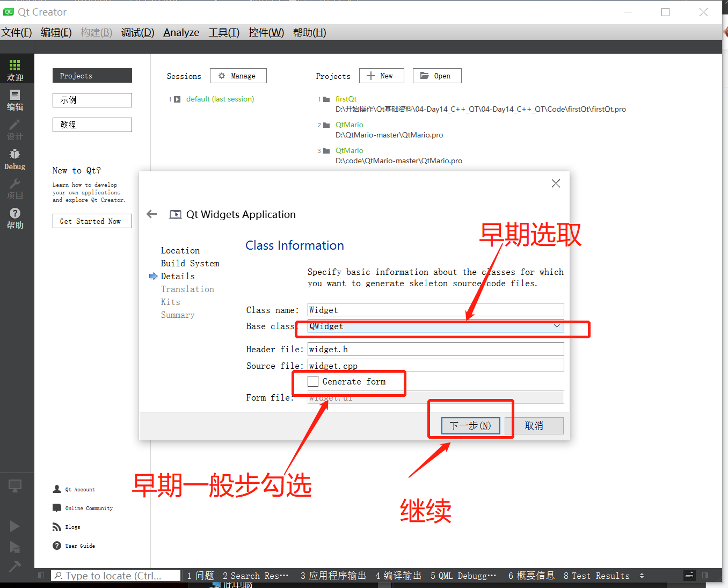This screenshot has width=728, height=588.
Task: Open QtMario project in D:\QtMario-master
Action: pos(350,125)
